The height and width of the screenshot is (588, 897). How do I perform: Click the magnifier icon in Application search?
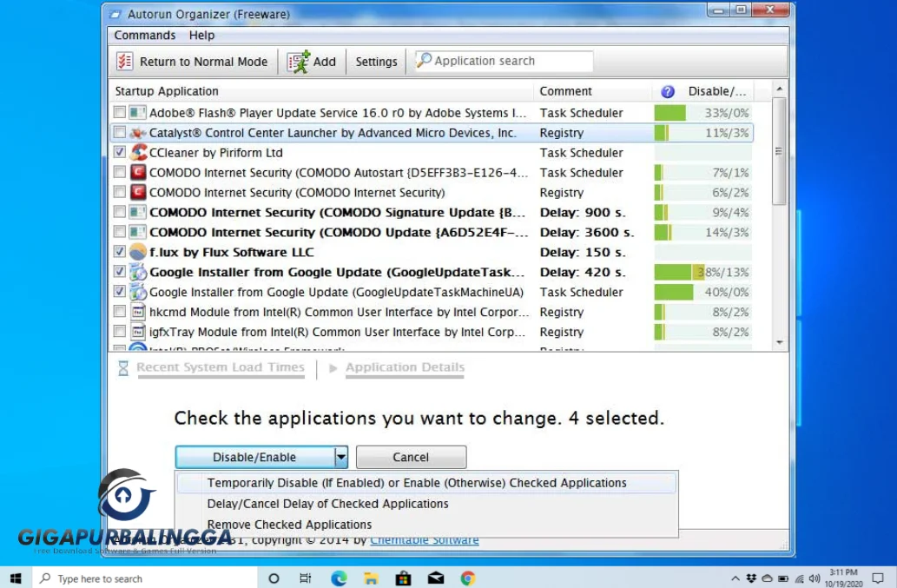(424, 59)
